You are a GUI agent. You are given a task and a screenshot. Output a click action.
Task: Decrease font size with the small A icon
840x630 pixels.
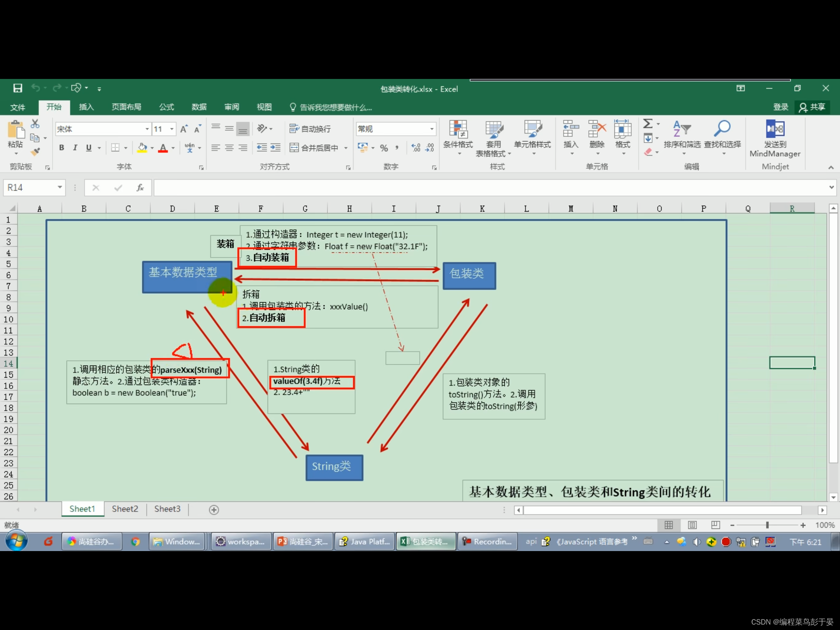coord(198,129)
